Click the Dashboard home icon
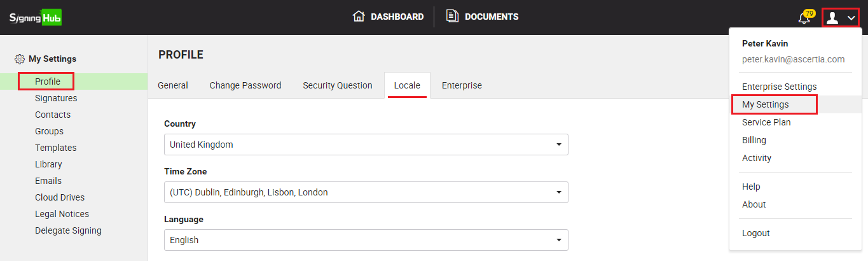868x261 pixels. [x=359, y=17]
